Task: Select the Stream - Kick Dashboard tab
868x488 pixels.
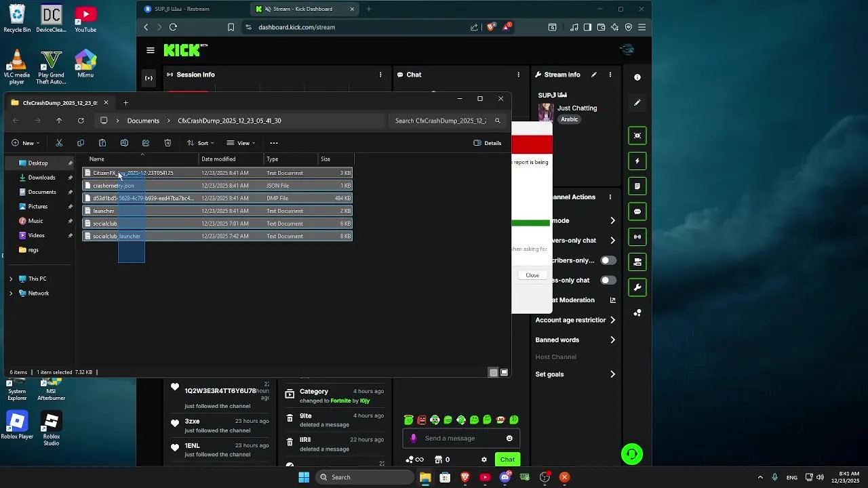Action: 304,9
